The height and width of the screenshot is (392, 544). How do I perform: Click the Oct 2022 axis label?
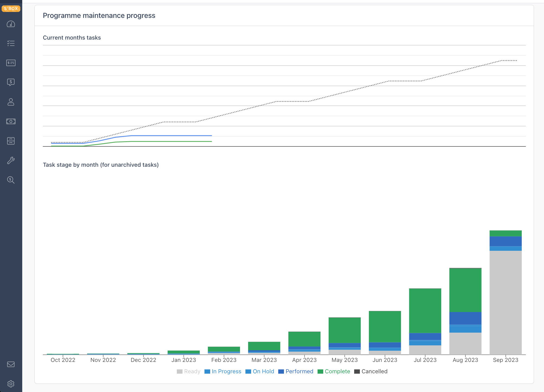point(63,360)
